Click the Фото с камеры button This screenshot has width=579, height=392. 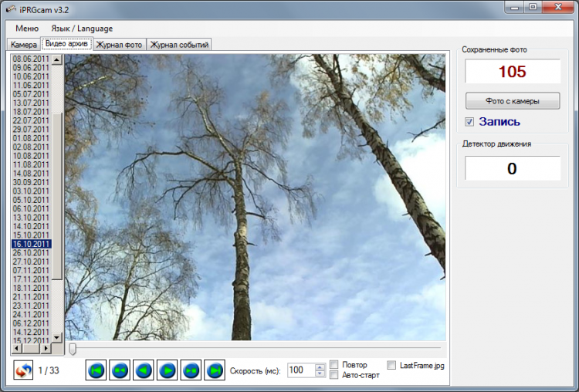pos(512,101)
